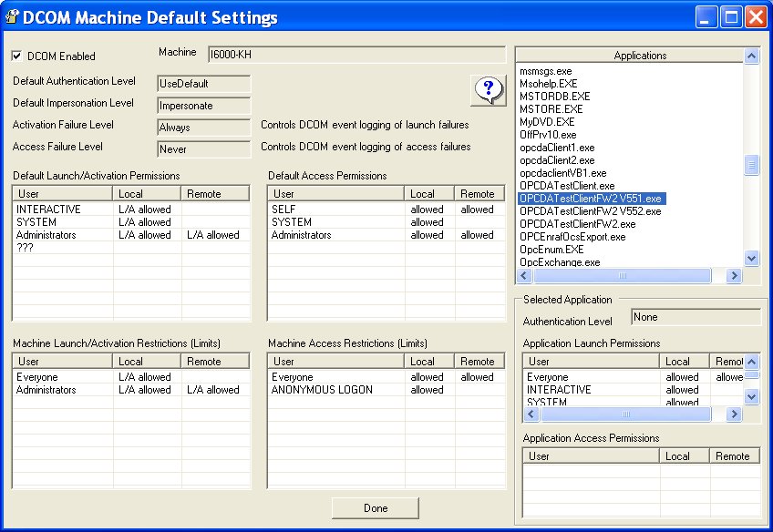Select OpcEnum.EXE in Applications list

click(551, 250)
